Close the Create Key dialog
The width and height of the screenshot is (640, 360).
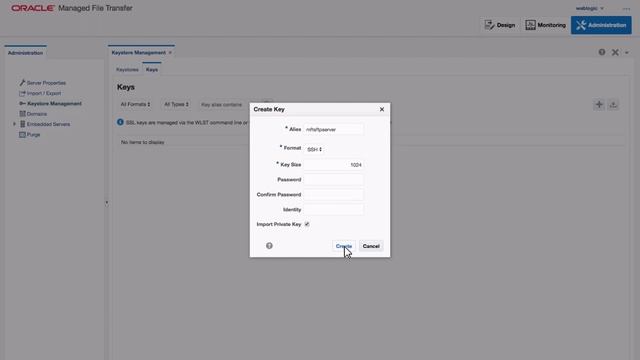(x=382, y=109)
